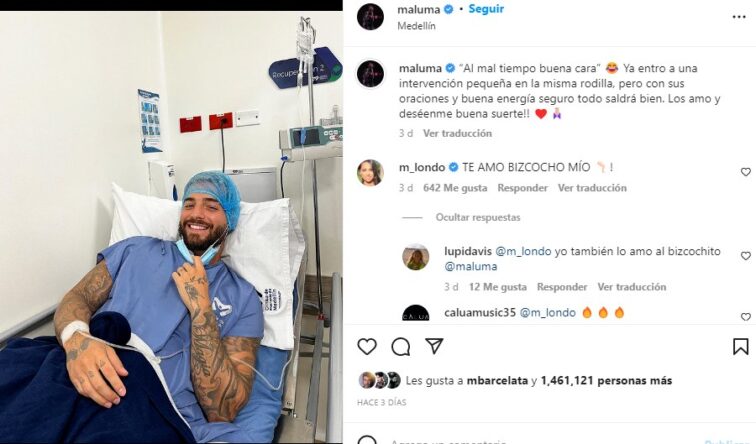Viewport: 756px width, 444px height.
Task: Collapse replies via Ocultar respuestas
Action: point(478,217)
